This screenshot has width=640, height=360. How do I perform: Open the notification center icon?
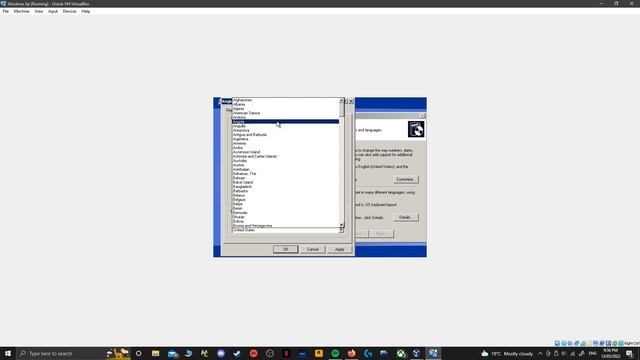click(629, 353)
